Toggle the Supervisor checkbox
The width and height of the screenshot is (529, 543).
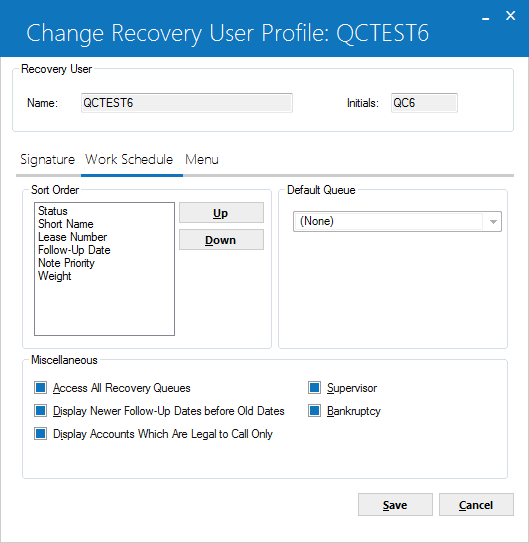(314, 388)
